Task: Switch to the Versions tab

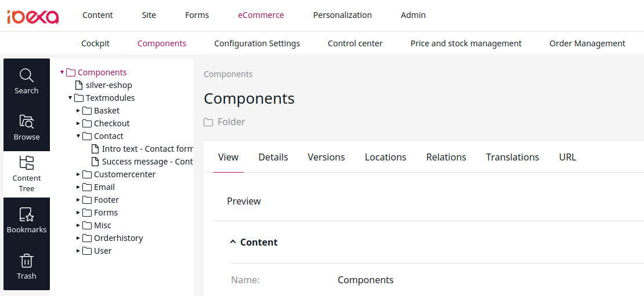Action: tap(326, 157)
